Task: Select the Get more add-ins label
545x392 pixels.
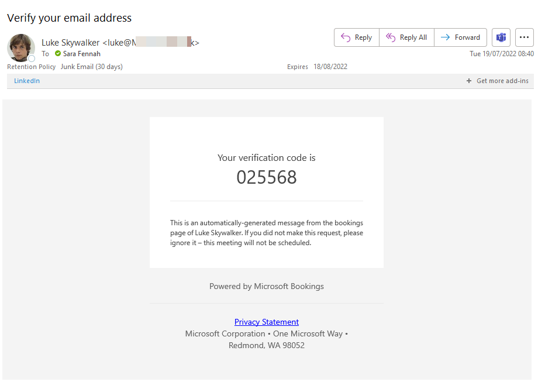Action: point(502,81)
